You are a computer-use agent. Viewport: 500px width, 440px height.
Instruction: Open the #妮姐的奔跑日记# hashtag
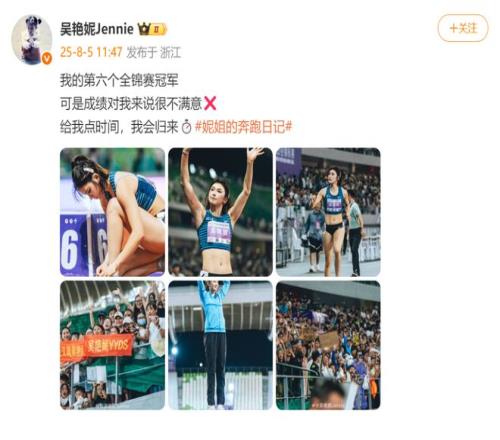pyautogui.click(x=243, y=127)
